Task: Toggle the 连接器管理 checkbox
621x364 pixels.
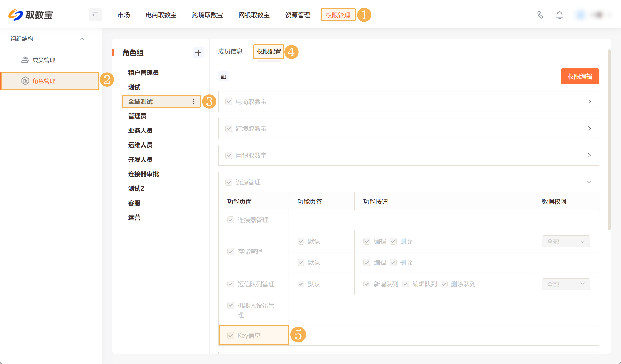Action: (231, 220)
